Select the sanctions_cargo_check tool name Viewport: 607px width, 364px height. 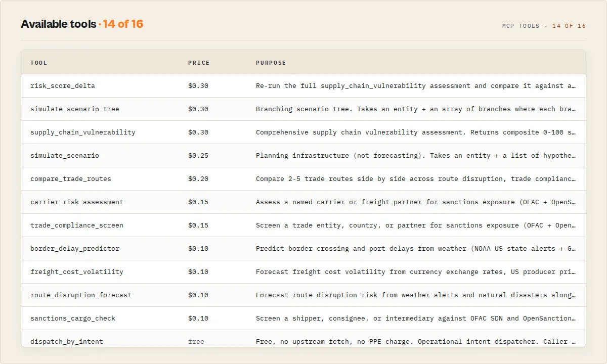click(73, 318)
